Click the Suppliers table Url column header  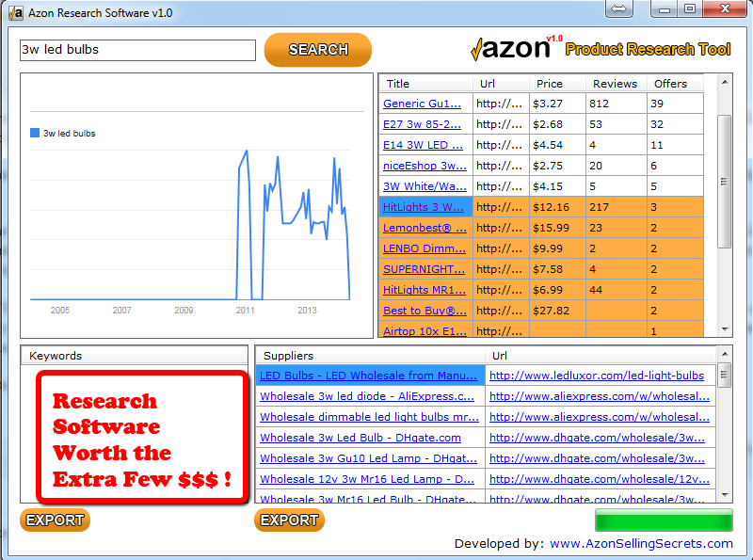pyautogui.click(x=601, y=356)
